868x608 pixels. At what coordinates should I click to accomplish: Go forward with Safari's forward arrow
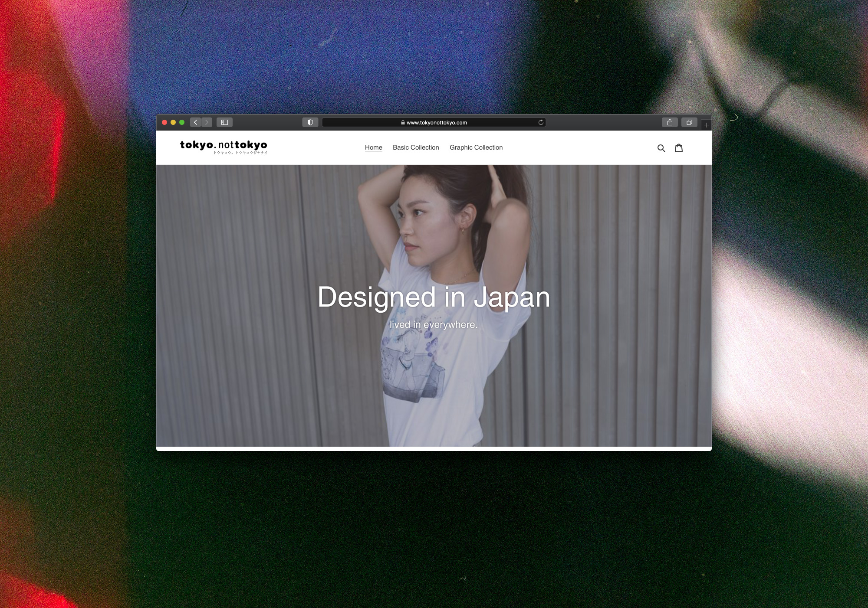207,122
